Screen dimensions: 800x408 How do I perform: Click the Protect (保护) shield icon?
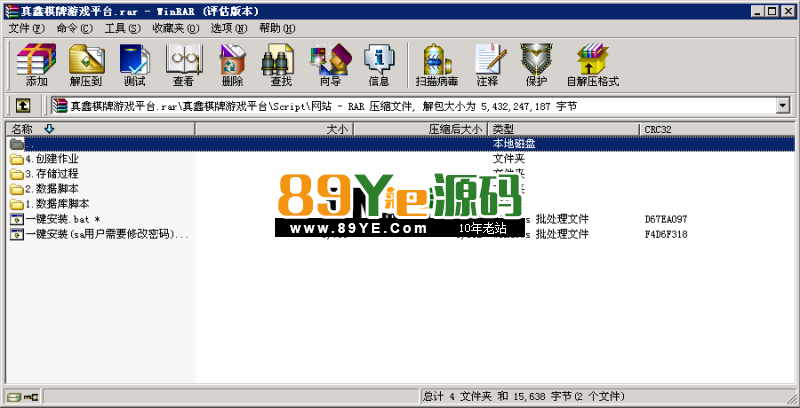point(536,65)
